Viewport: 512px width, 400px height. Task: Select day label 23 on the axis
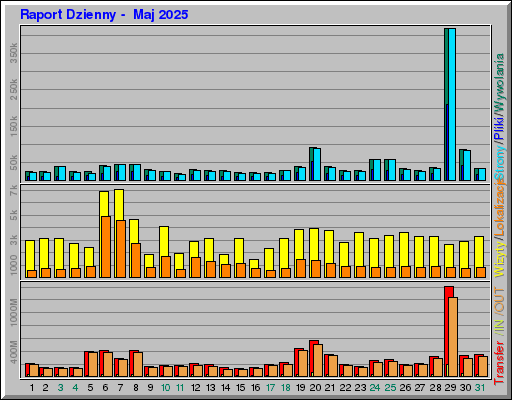(x=360, y=388)
